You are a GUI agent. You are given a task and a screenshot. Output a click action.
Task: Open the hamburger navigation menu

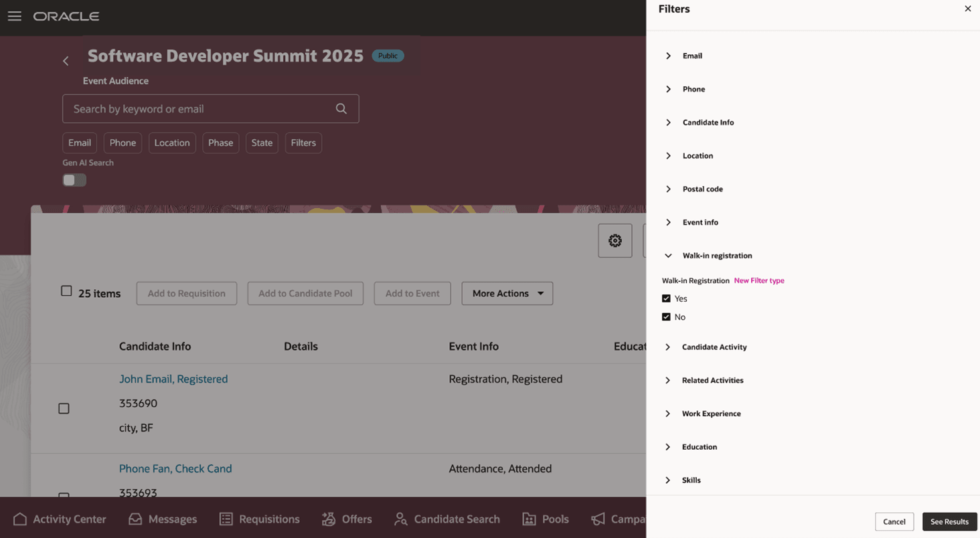click(x=14, y=16)
